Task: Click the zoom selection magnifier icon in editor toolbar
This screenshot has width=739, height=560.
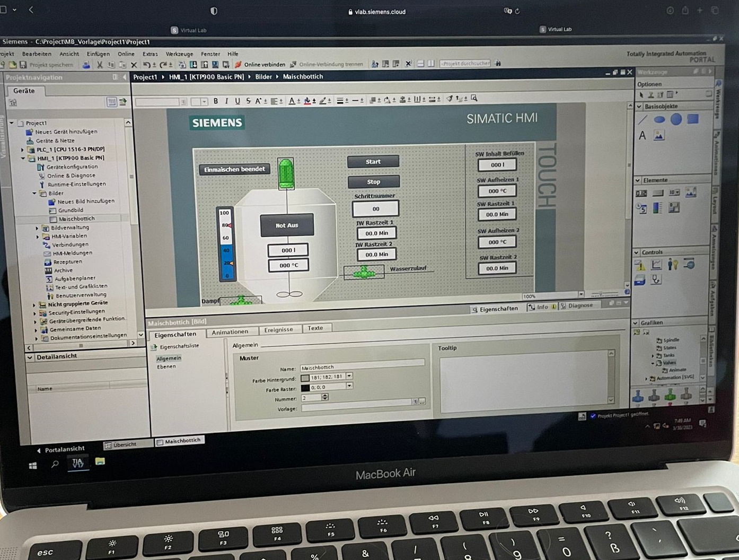Action: (474, 98)
